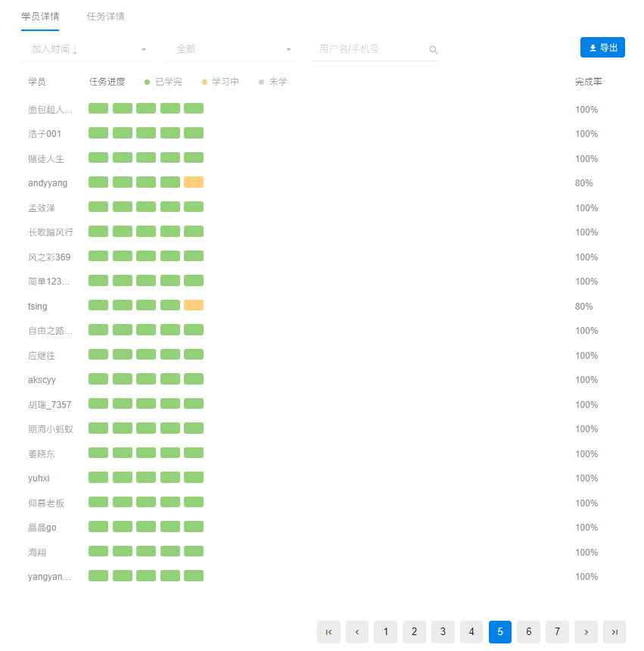
Task: Jump to last page icon
Action: 614,632
